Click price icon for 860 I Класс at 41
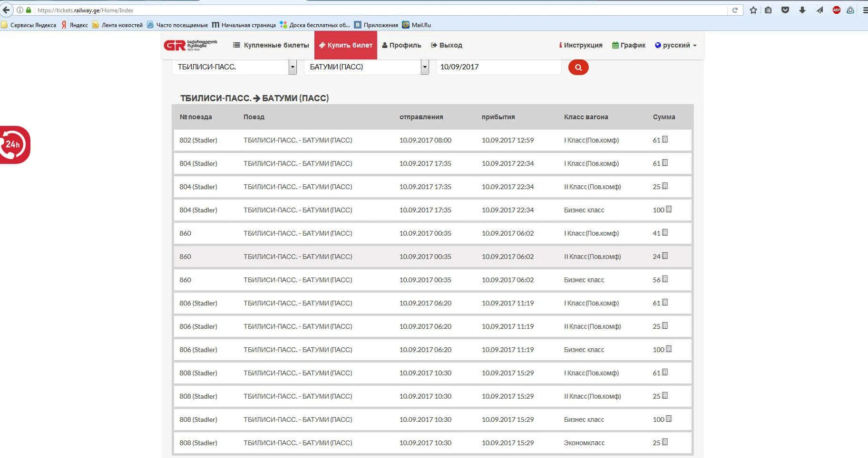 click(665, 233)
